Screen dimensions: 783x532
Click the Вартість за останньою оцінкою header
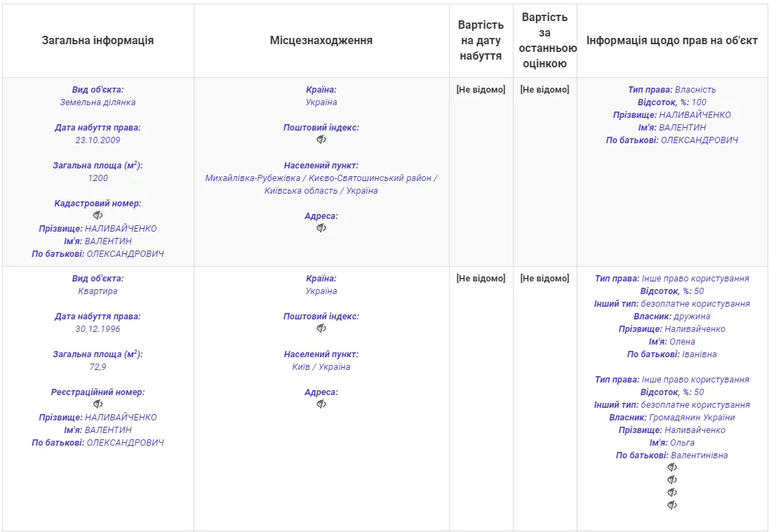(544, 41)
